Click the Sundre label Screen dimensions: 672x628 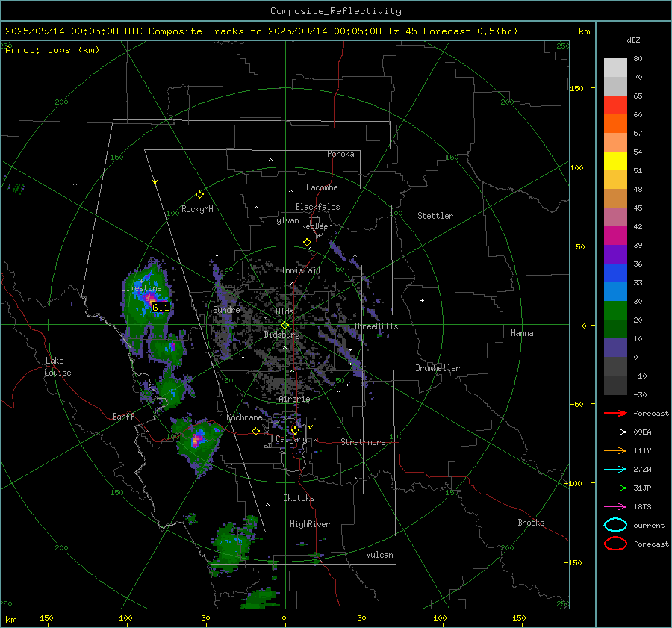[226, 309]
